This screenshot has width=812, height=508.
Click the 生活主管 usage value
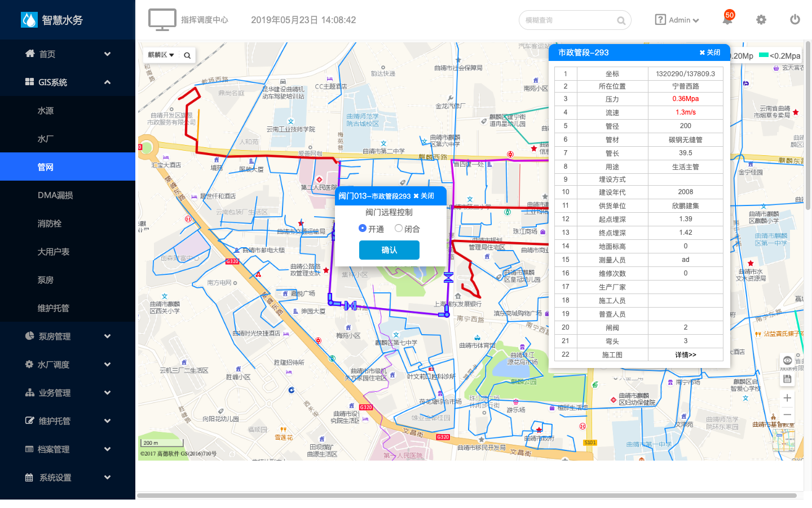(x=686, y=167)
